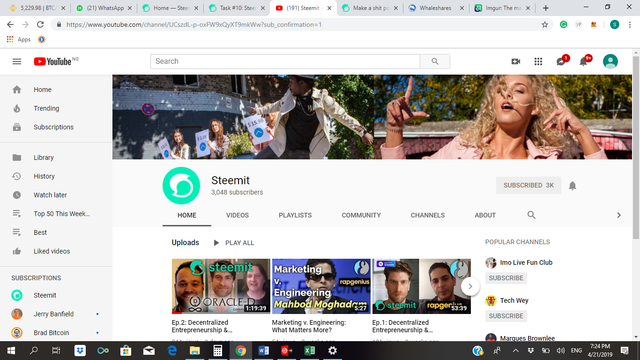This screenshot has height=360, width=640.
Task: Open Jerry Banfield subscription
Action: 56,314
